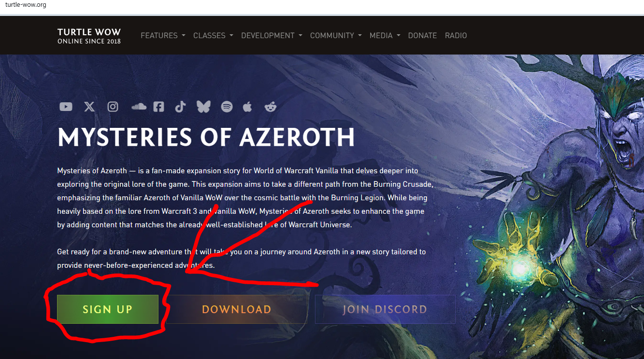Expand the Community dropdown menu
The width and height of the screenshot is (644, 359).
tap(336, 35)
